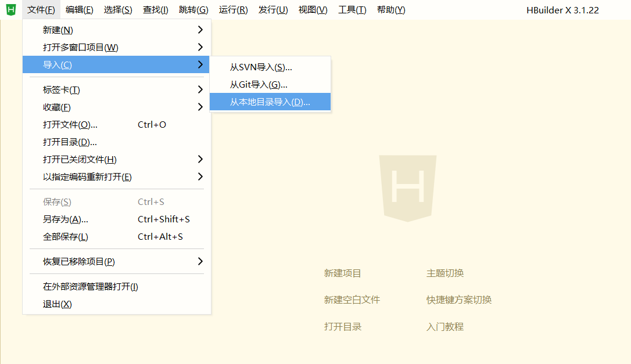Viewport: 631px width, 364px height.
Task: Expand 恢复已移除项目(P) submenu
Action: pyautogui.click(x=116, y=261)
